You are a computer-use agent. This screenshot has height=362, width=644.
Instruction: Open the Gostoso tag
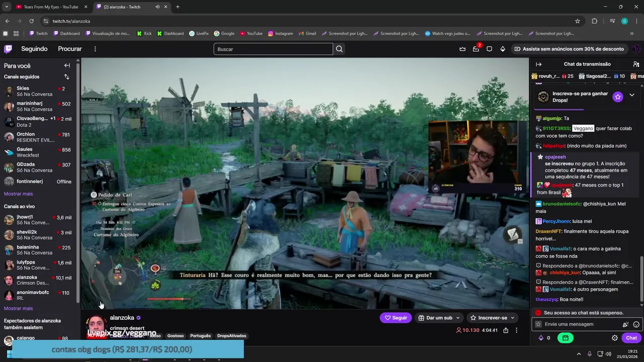click(176, 336)
